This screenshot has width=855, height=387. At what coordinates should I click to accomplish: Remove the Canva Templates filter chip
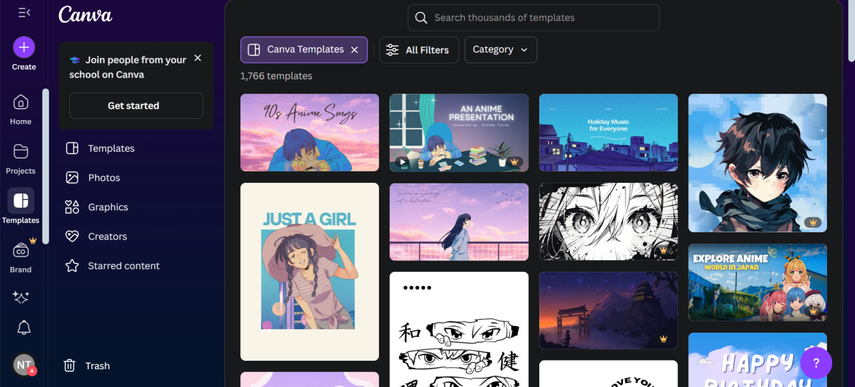[354, 50]
